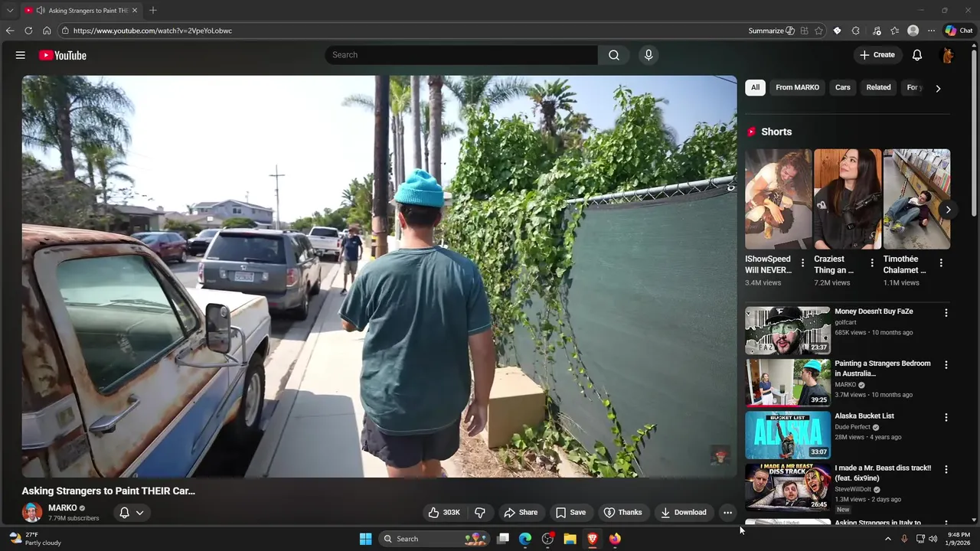This screenshot has width=980, height=551.
Task: Download the video
Action: click(684, 513)
